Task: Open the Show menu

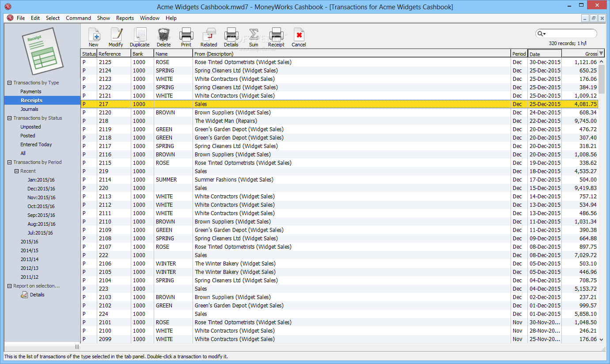Action: [103, 18]
